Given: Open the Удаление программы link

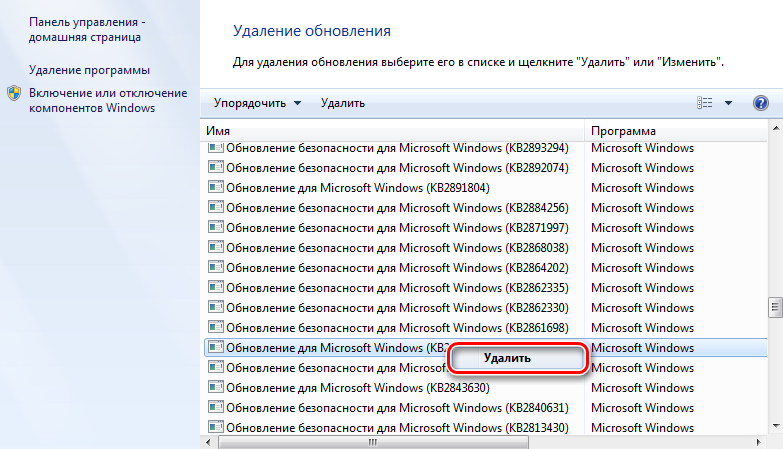Looking at the screenshot, I should pyautogui.click(x=89, y=70).
